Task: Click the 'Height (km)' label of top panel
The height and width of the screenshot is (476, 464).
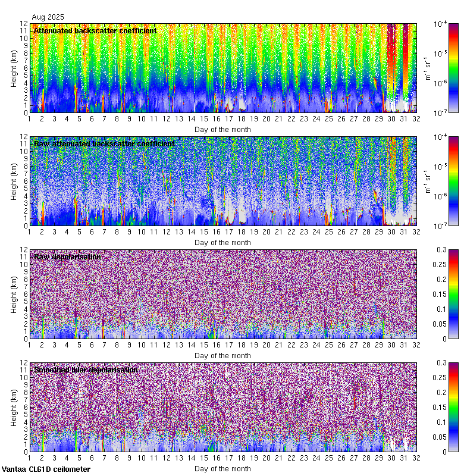Action: (x=14, y=68)
